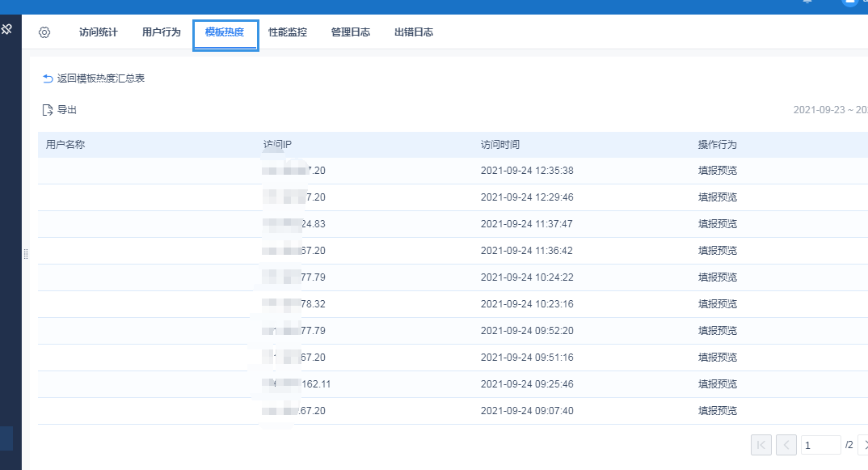The width and height of the screenshot is (868, 470).
Task: Open the 出错日志 tab
Action: coord(414,32)
